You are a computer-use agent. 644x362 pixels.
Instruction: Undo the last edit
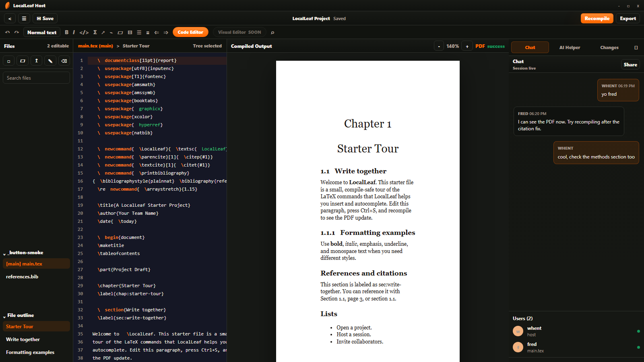[7, 33]
